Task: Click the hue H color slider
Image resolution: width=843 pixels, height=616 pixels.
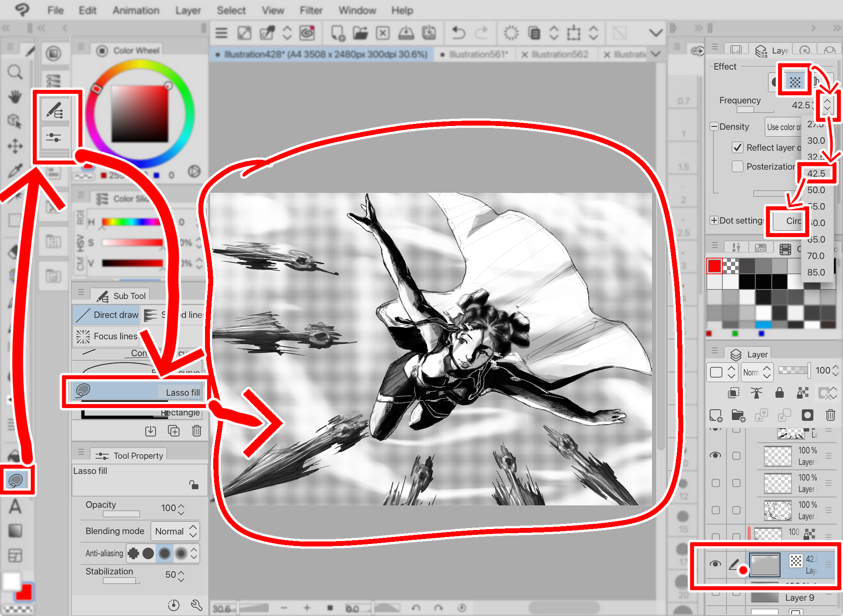Action: click(132, 222)
